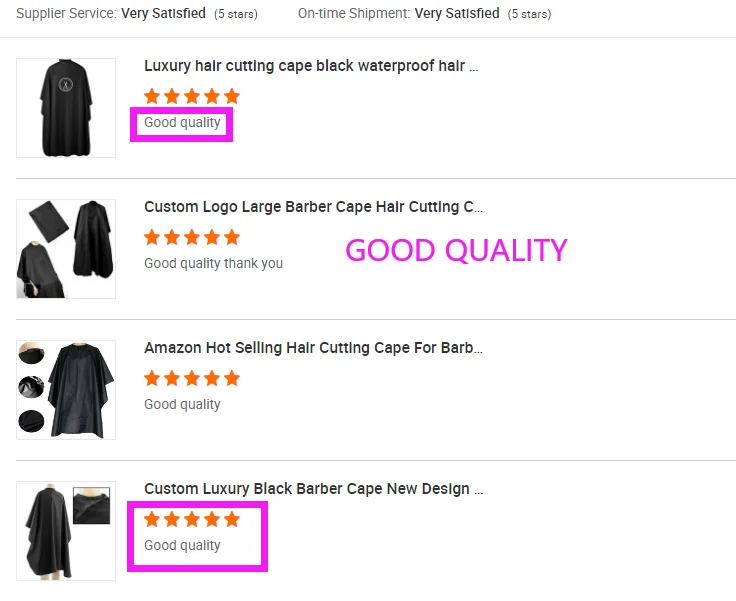The image size is (736, 601).
Task: Click the fifth star of the Amazon Hot Selling cape rating
Action: [x=232, y=378]
